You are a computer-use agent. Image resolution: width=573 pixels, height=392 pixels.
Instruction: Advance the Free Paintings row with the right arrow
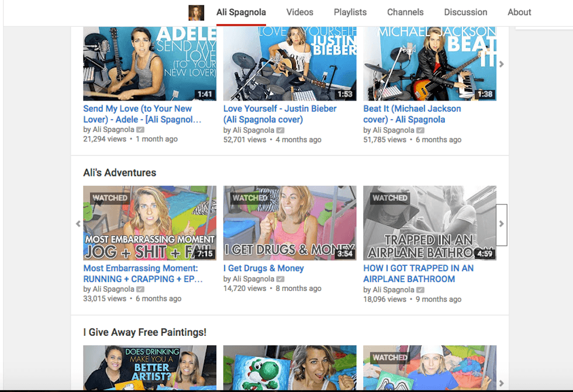click(x=501, y=383)
